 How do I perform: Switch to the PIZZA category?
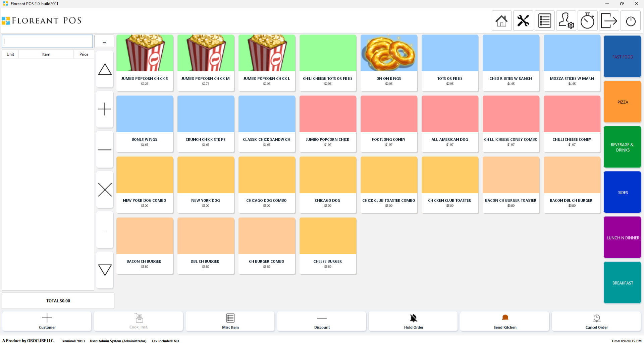tap(622, 102)
